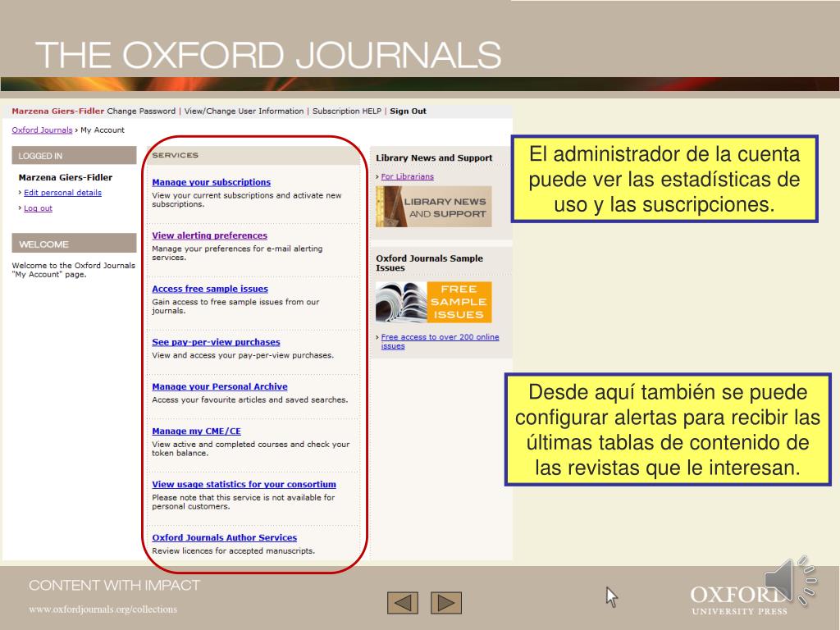This screenshot has height=630, width=840.
Task: Open Manage your subscriptions link
Action: click(211, 182)
